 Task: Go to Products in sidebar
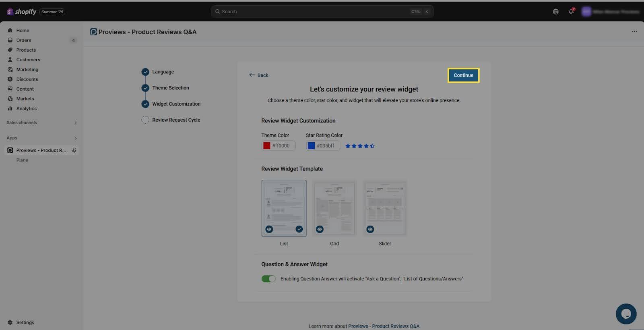click(26, 50)
